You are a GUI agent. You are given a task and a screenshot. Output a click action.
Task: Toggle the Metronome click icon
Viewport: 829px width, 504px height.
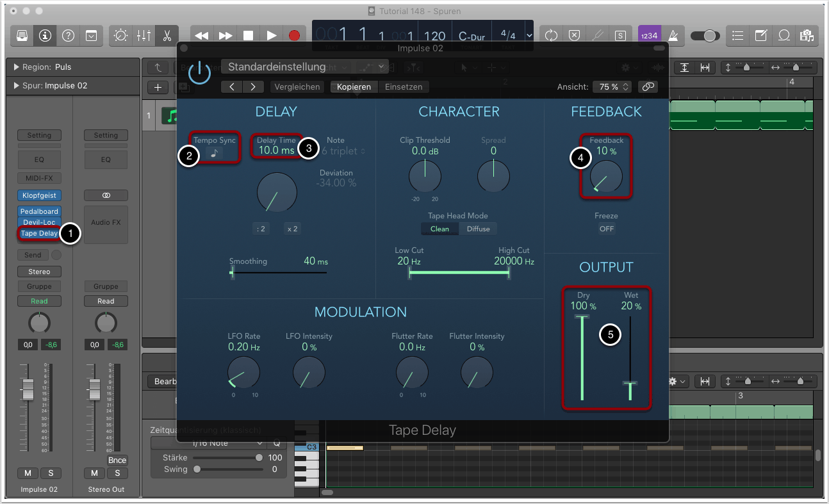click(x=673, y=36)
